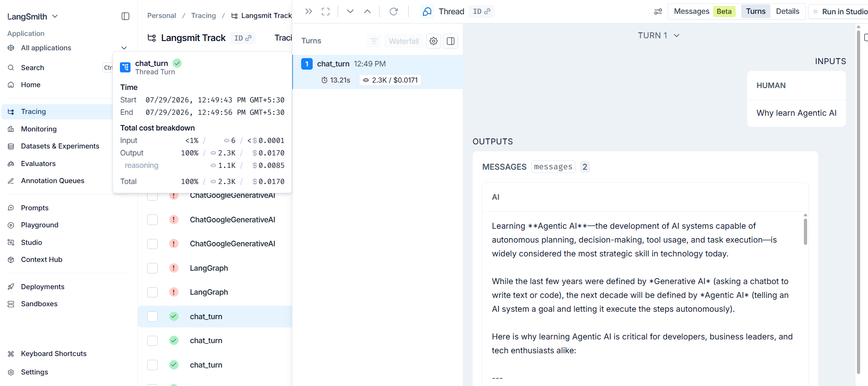Click the Search magnifier icon in sidebar
Viewport: 868px width, 386px height.
(x=11, y=68)
